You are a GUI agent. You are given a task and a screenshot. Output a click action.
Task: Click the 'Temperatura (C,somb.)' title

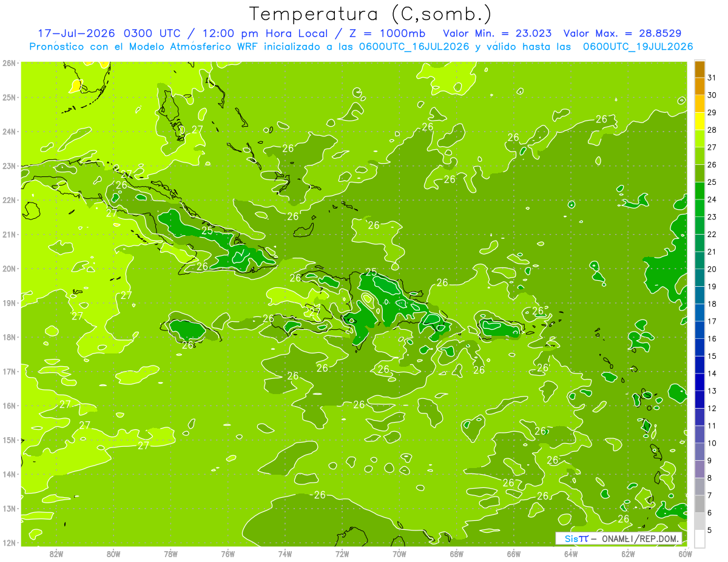pos(370,14)
